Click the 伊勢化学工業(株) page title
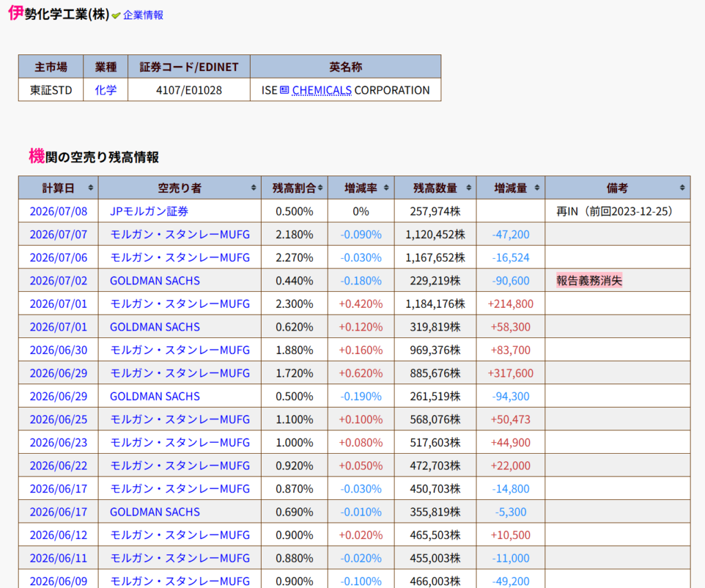705x588 pixels. click(x=59, y=14)
